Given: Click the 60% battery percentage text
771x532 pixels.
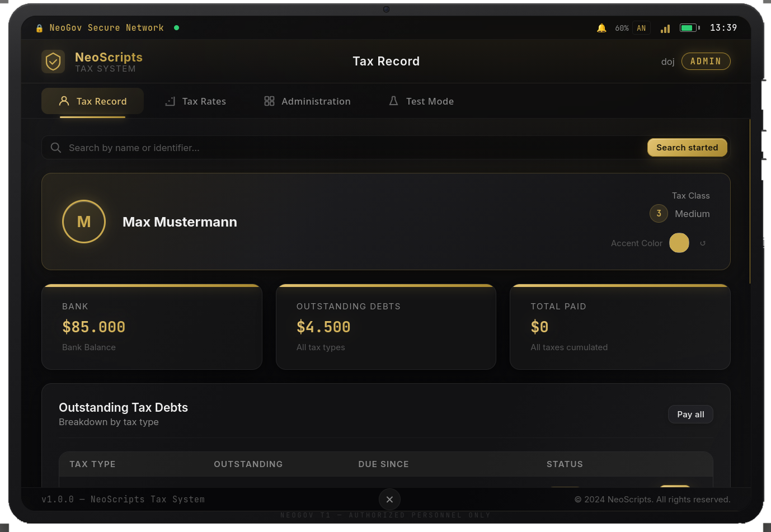Looking at the screenshot, I should [x=622, y=28].
